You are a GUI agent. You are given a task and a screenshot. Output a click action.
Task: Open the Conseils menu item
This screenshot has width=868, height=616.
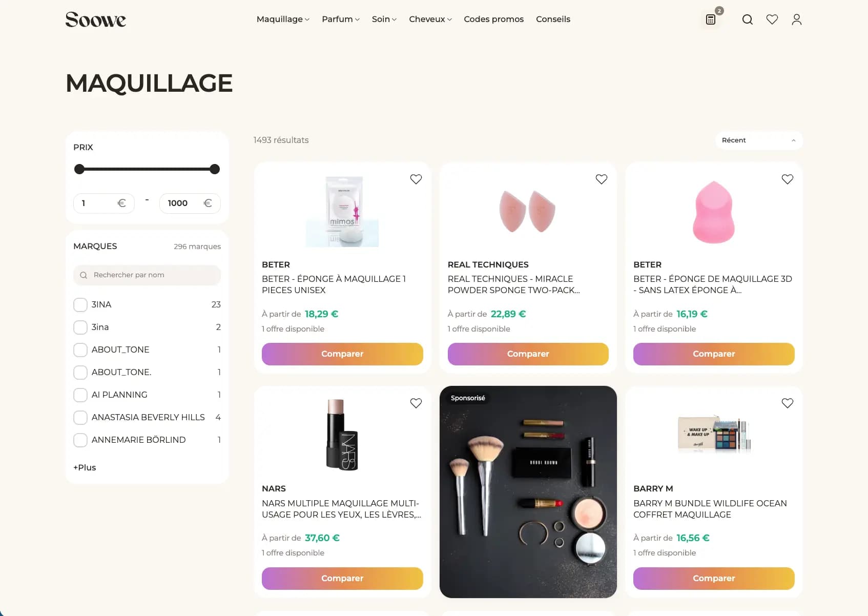point(553,19)
